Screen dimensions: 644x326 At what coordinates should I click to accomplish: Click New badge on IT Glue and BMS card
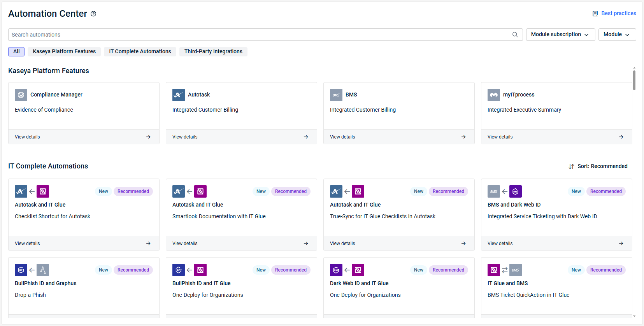576,270
